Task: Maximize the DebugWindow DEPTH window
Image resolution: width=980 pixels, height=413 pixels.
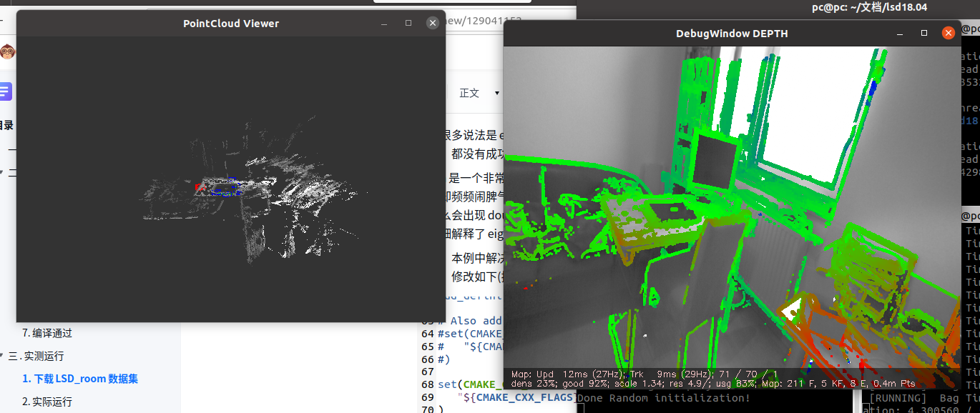Action: [x=923, y=33]
